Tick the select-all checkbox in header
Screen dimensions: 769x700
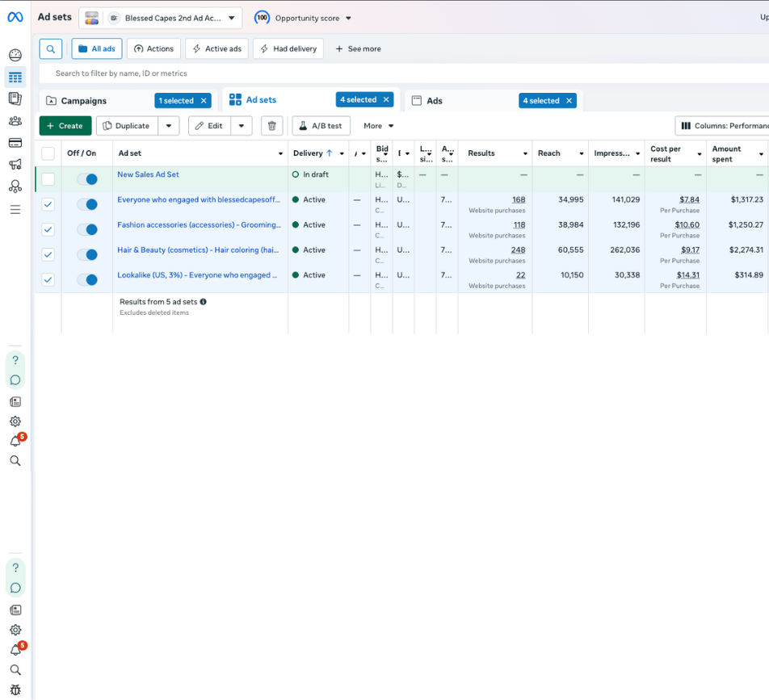tap(48, 153)
